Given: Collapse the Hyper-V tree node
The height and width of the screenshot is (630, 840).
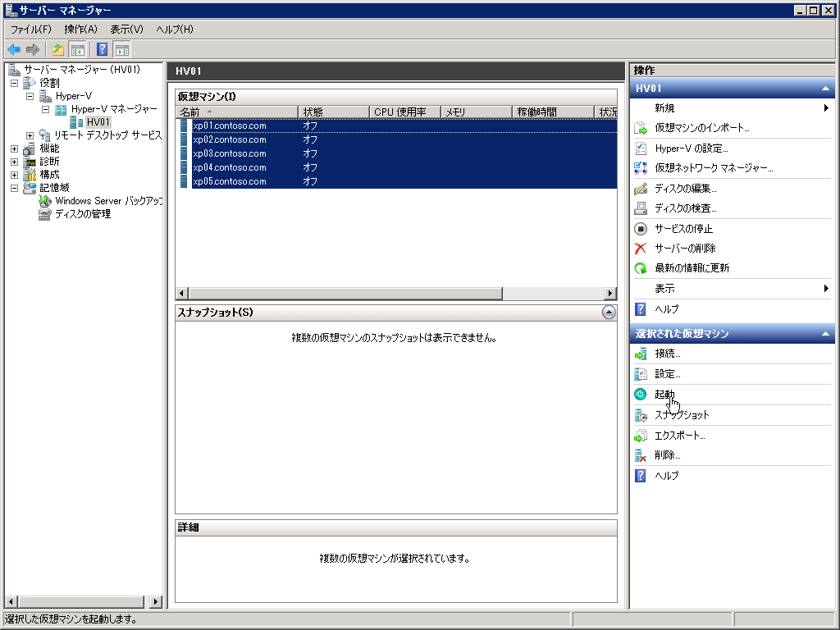Looking at the screenshot, I should pos(30,97).
